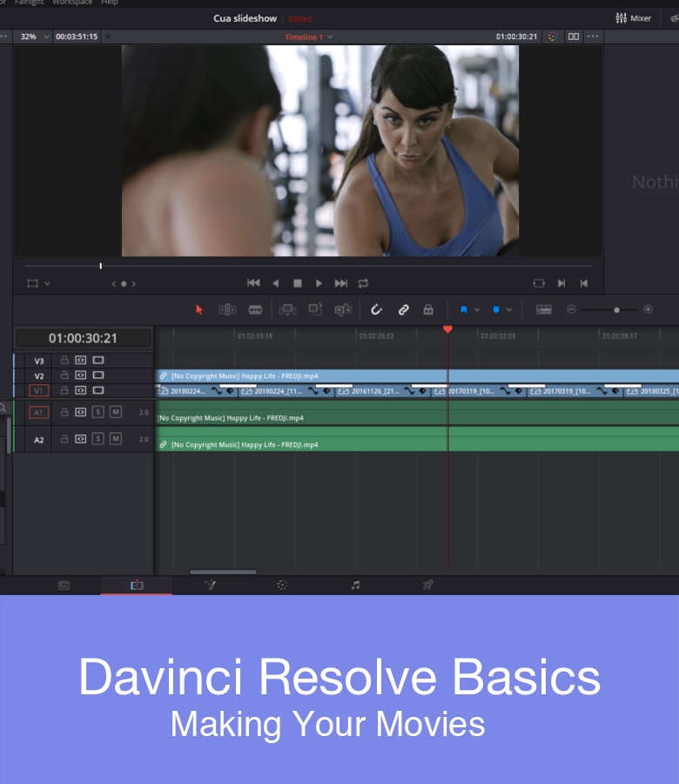
Task: Switch to the Media page tab
Action: 64,585
